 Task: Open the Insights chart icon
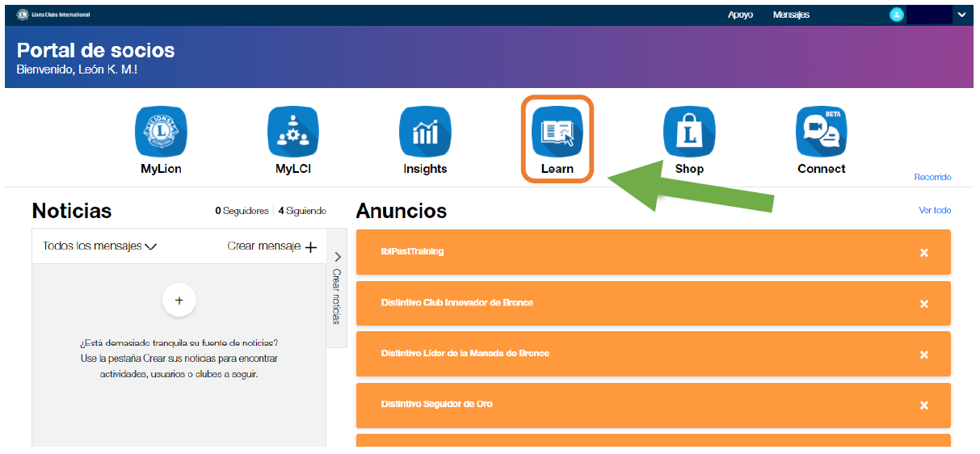coord(425,132)
